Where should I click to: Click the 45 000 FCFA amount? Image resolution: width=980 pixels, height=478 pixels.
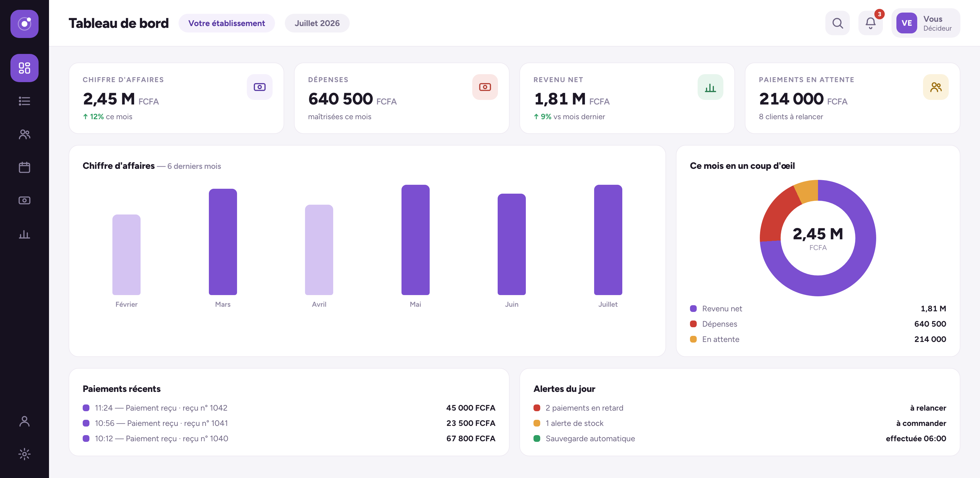[471, 408]
